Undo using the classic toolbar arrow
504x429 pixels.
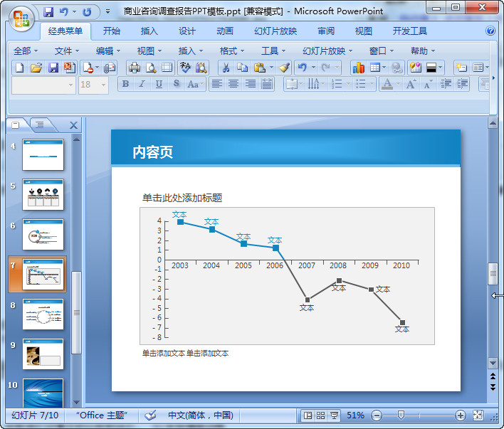click(x=302, y=68)
